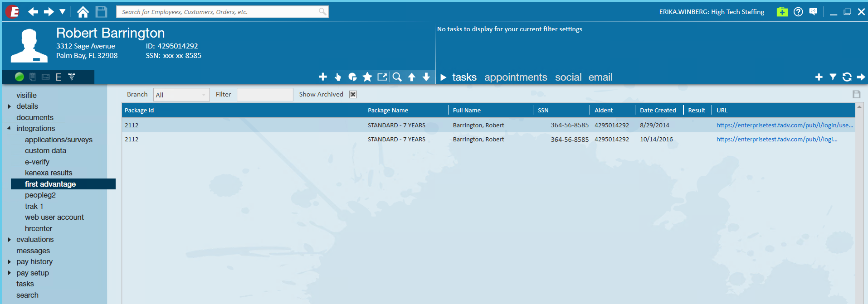Open custom data under integrations
This screenshot has width=868, height=304.
click(x=45, y=150)
